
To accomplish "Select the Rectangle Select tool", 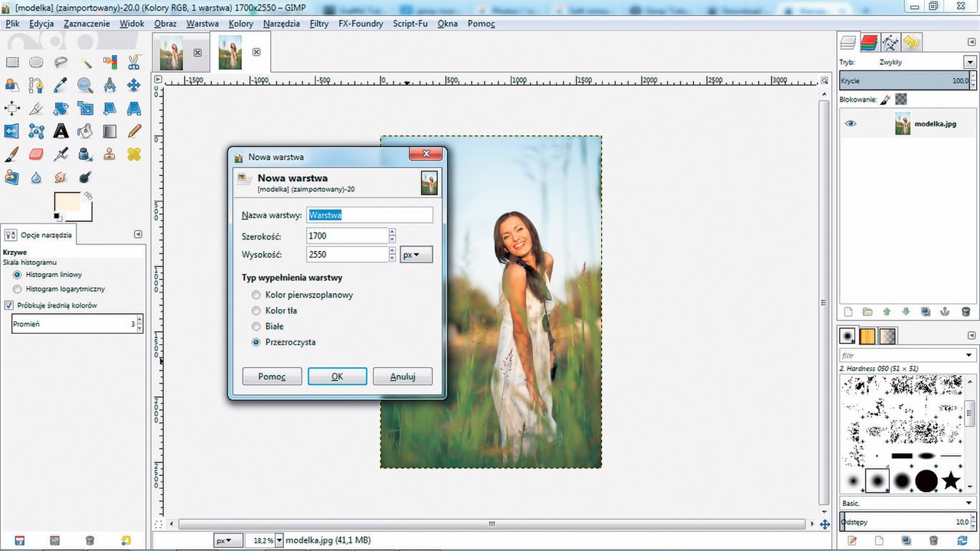I will point(12,63).
